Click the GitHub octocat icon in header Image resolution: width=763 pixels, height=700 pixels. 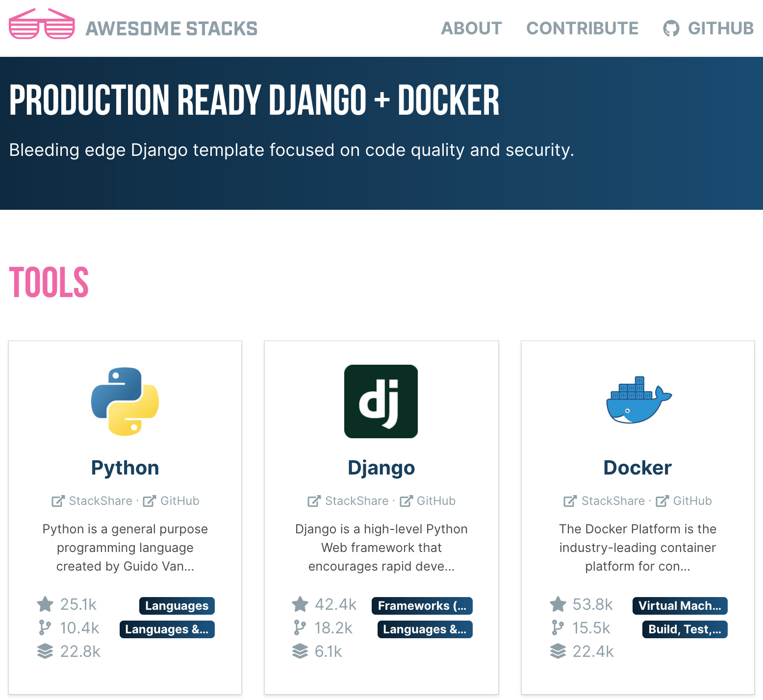click(x=671, y=28)
